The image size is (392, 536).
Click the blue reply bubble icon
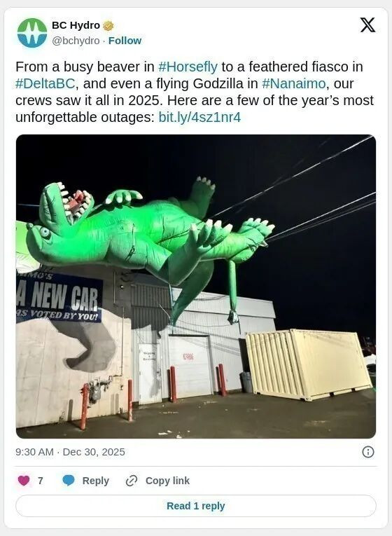[69, 481]
